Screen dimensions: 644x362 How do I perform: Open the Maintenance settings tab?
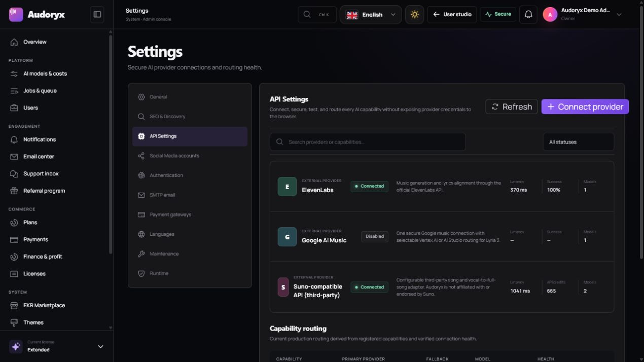(190, 254)
